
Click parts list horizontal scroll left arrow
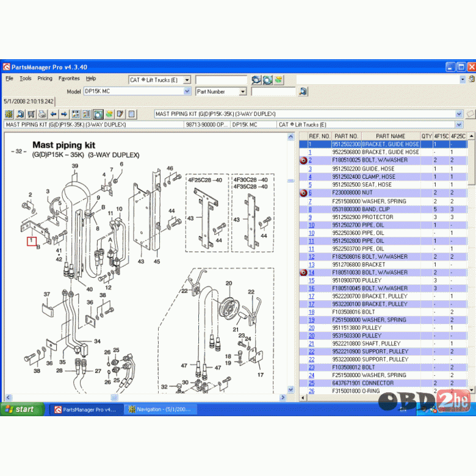[x=303, y=397]
